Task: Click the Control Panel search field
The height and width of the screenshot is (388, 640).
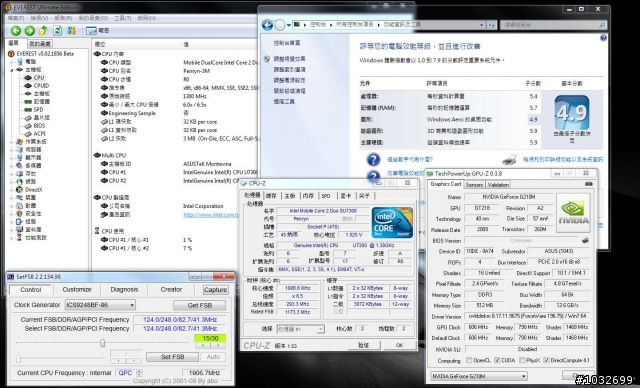Action: (553, 25)
